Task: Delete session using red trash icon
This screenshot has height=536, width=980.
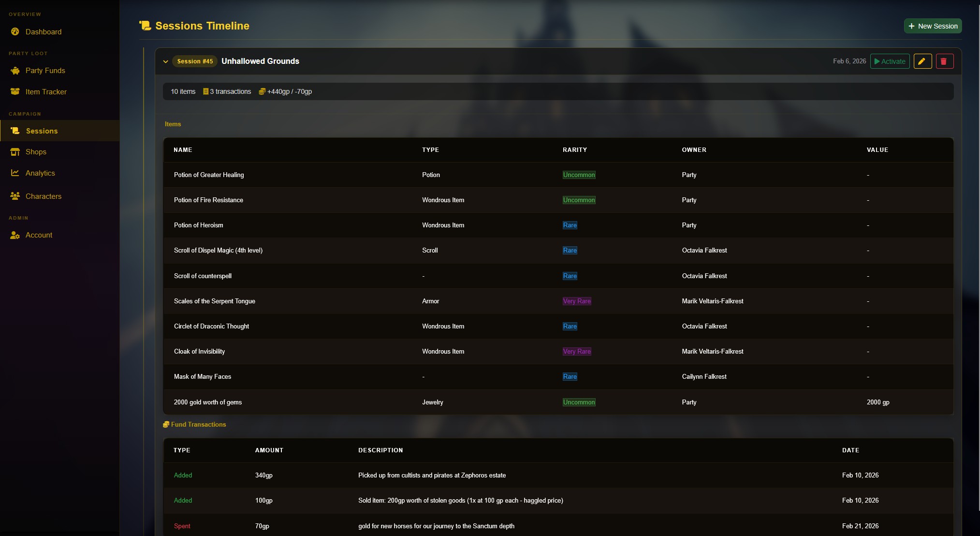Action: tap(944, 61)
